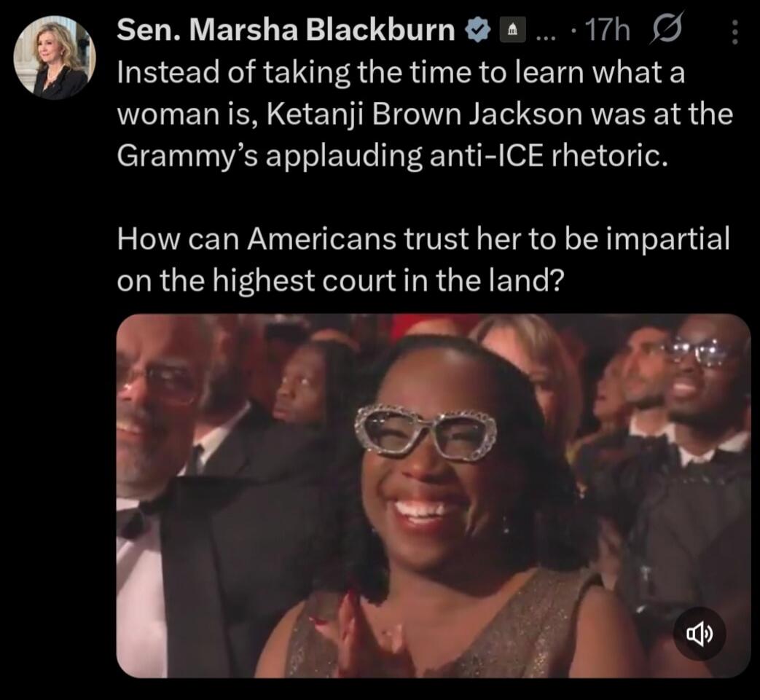Click the Capitol building government label icon
This screenshot has height=700, width=760.
coord(512,31)
